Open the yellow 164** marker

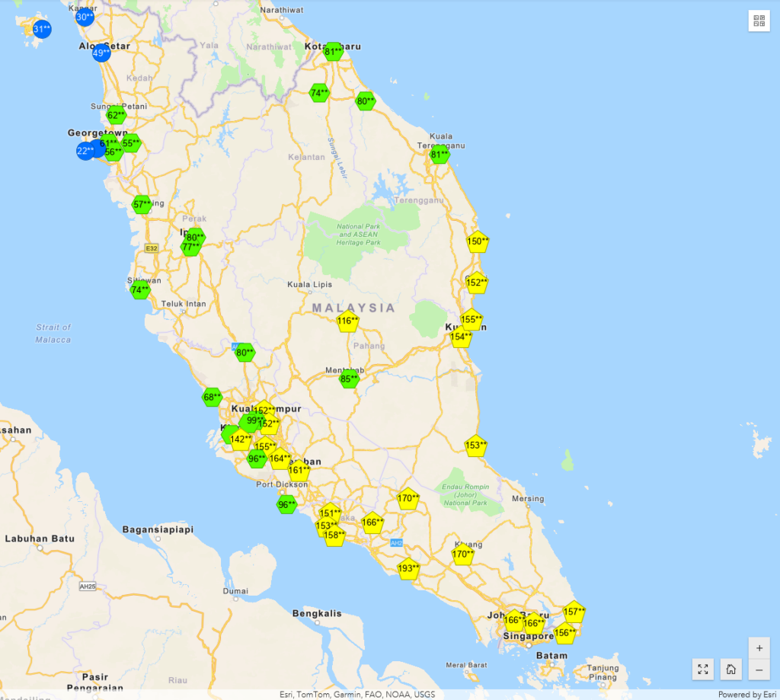pyautogui.click(x=280, y=459)
